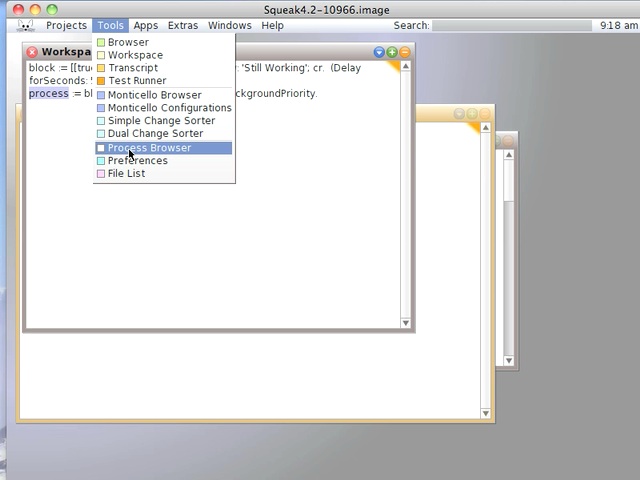Screen dimensions: 640x480
Task: Click the second window's scrollbar up arrow
Action: coord(486,128)
